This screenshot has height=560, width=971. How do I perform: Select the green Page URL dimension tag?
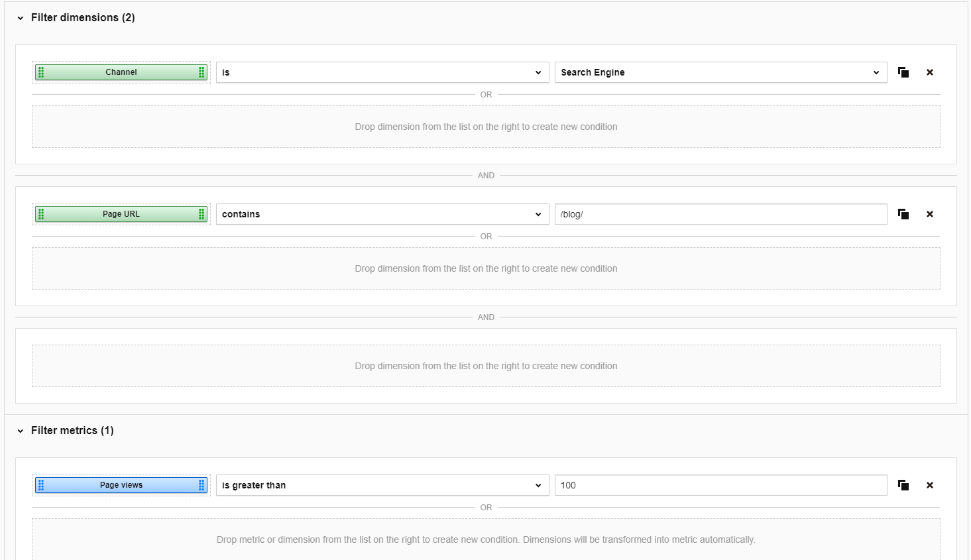click(x=121, y=214)
